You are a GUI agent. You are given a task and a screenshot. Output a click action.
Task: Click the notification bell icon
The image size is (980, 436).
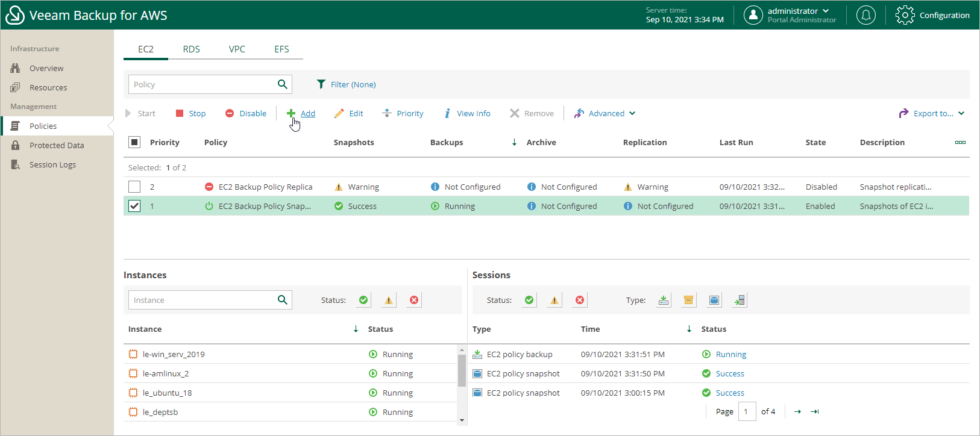[x=865, y=15]
